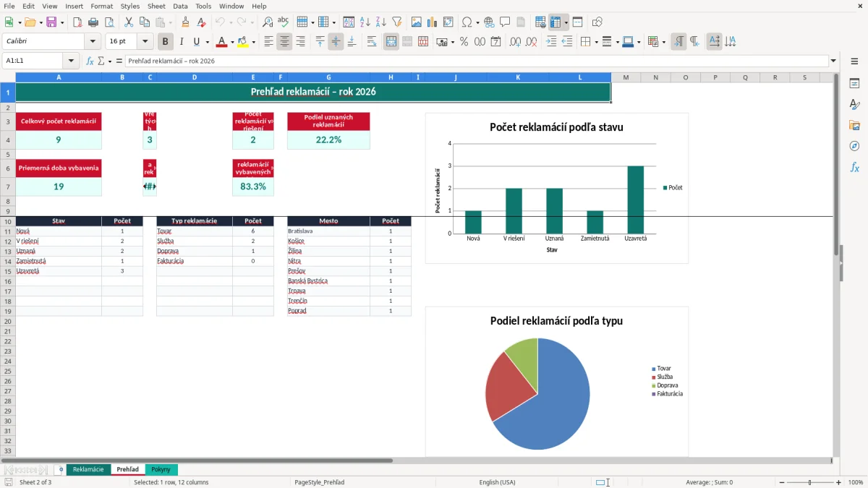The image size is (868, 488).
Task: Open font color dropdown arrow
Action: tap(232, 42)
